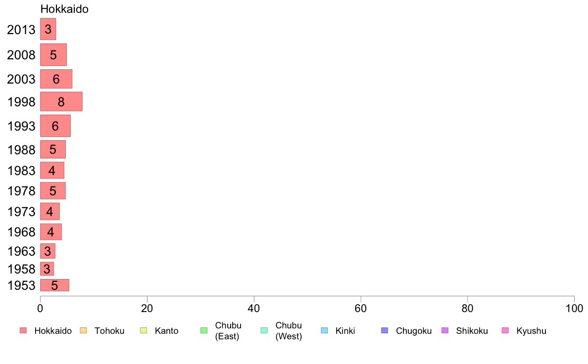Click the Kinki legend swatch
The height and width of the screenshot is (364, 588).
(x=324, y=330)
